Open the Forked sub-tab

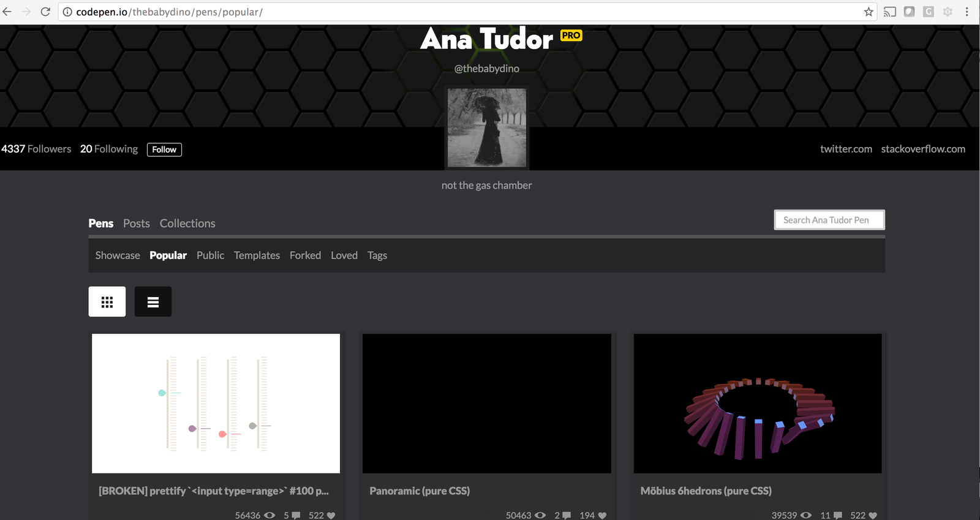[305, 255]
